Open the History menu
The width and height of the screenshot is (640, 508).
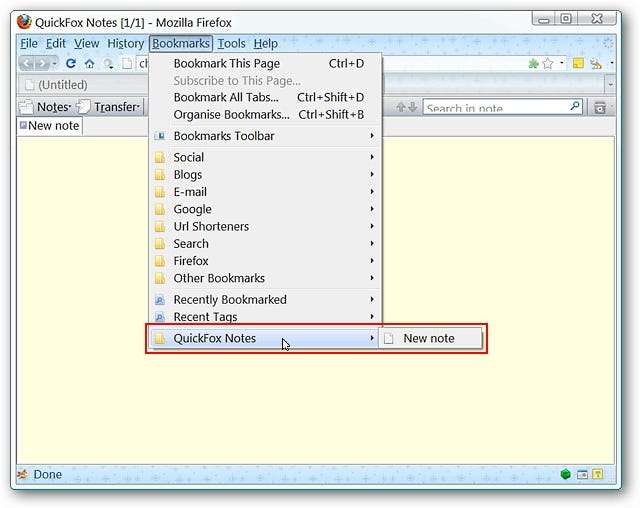[x=125, y=43]
